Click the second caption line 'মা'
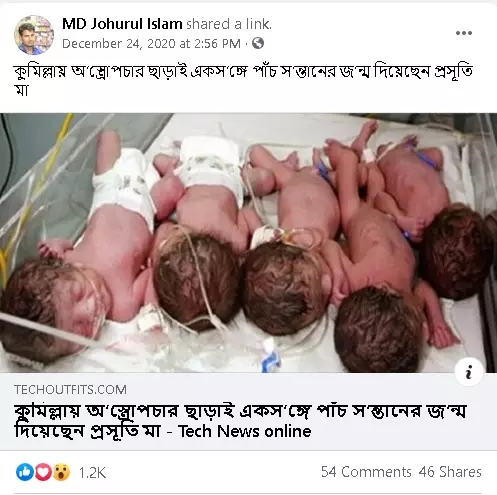The width and height of the screenshot is (497, 495). (21, 90)
